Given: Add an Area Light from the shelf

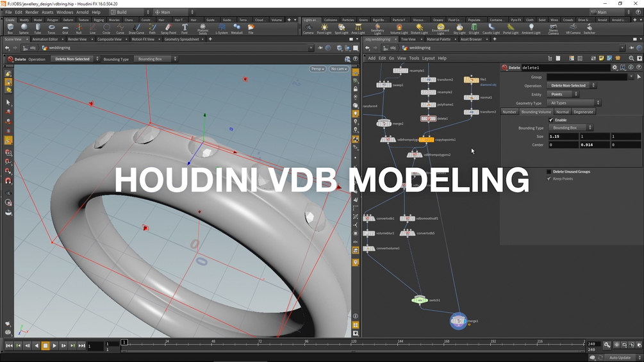Looking at the screenshot, I should [358, 29].
